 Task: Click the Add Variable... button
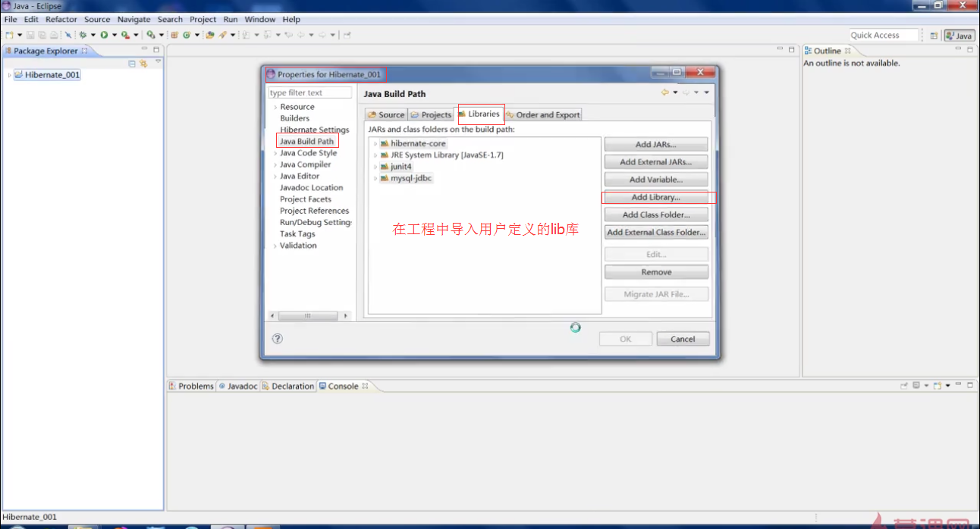[x=656, y=180]
